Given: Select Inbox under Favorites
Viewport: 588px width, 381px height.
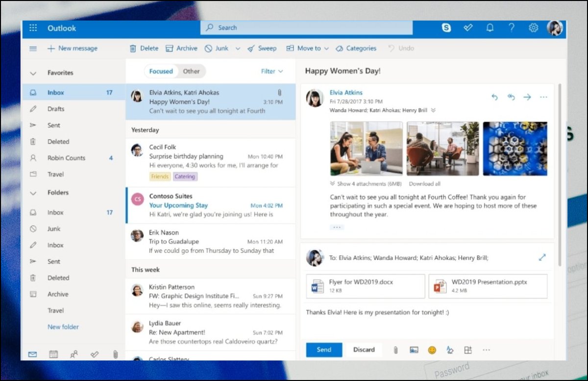Looking at the screenshot, I should click(73, 93).
